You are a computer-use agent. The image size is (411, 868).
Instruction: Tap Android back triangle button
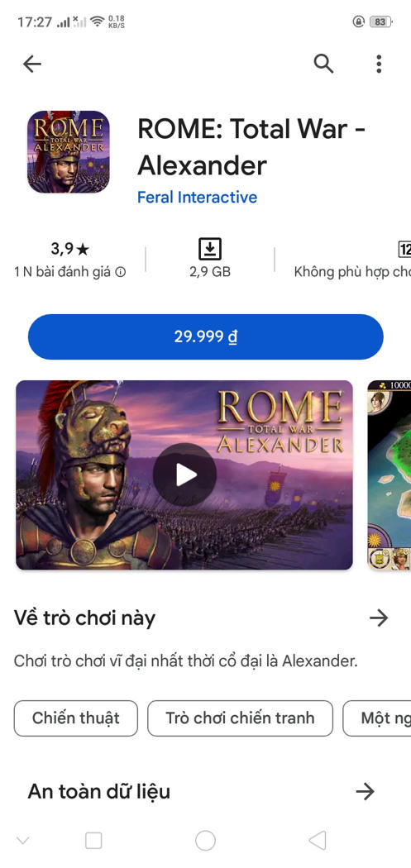pos(317,841)
